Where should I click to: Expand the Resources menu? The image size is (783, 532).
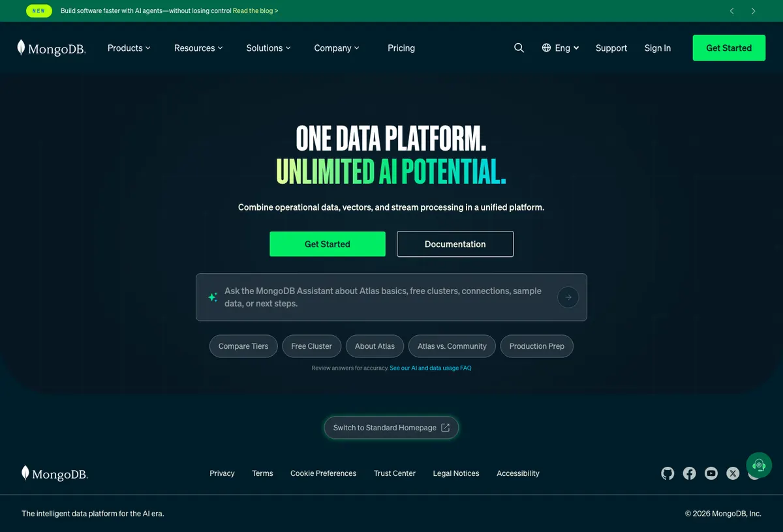(198, 48)
